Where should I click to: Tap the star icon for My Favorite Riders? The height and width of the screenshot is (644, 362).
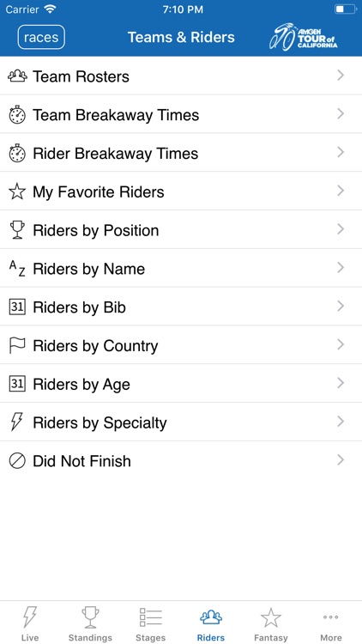coord(17,191)
